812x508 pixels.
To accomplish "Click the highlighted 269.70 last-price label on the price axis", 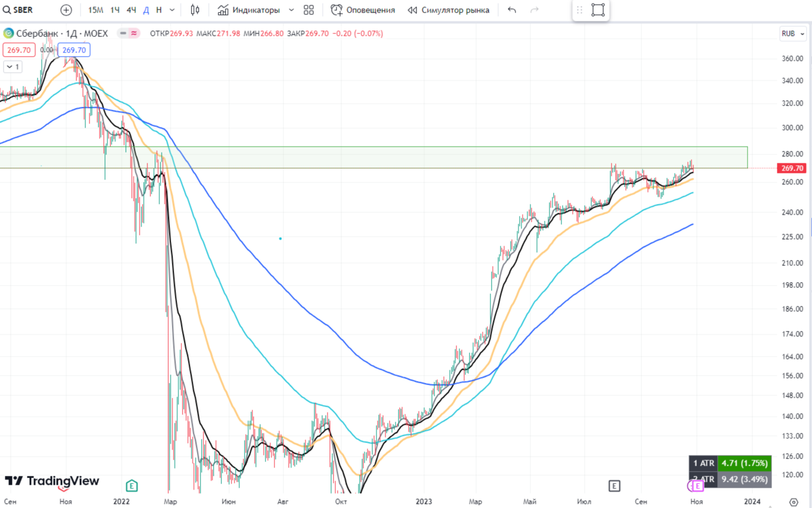I will click(x=793, y=168).
